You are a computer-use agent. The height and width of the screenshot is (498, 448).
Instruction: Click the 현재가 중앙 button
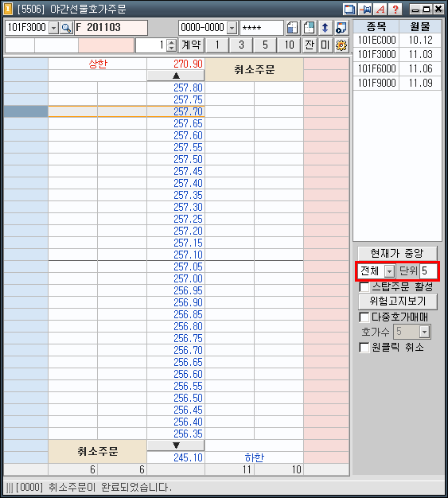coord(397,254)
